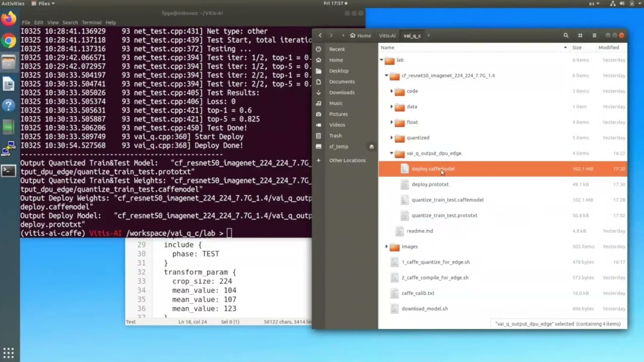
Task: Open the terminal File menu
Action: coord(26,23)
